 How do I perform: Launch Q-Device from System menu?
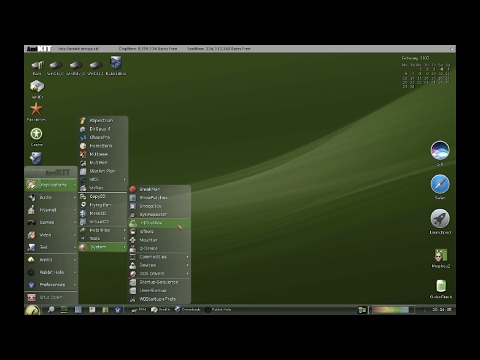(159, 248)
